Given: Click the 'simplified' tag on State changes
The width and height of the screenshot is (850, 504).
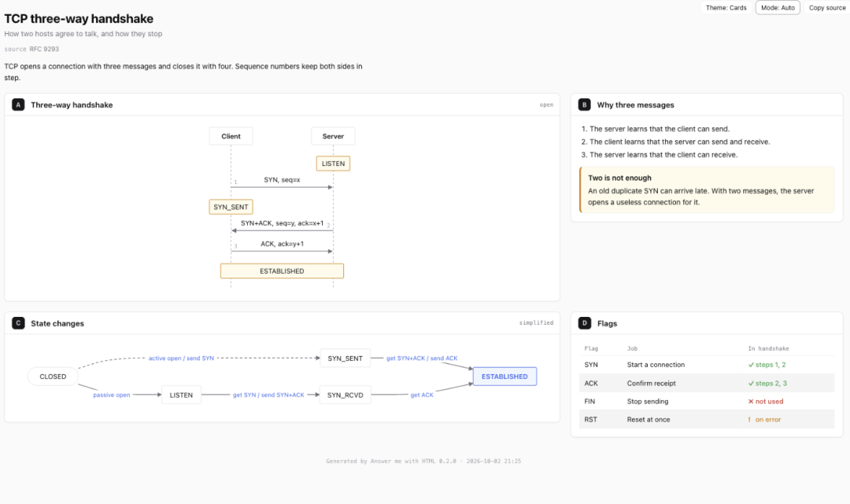Looking at the screenshot, I should [x=536, y=322].
